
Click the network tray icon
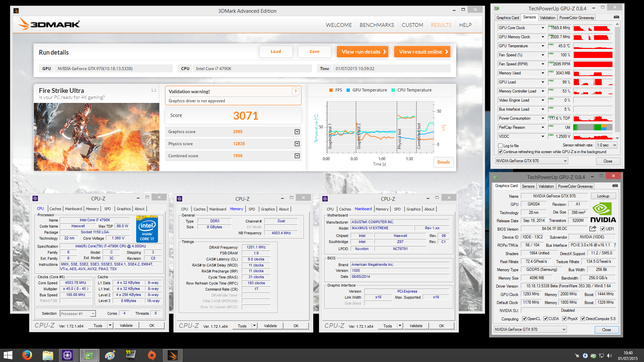(601, 356)
